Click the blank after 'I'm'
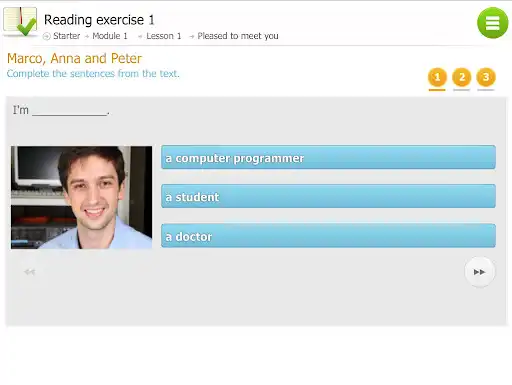The width and height of the screenshot is (512, 385). pos(70,111)
